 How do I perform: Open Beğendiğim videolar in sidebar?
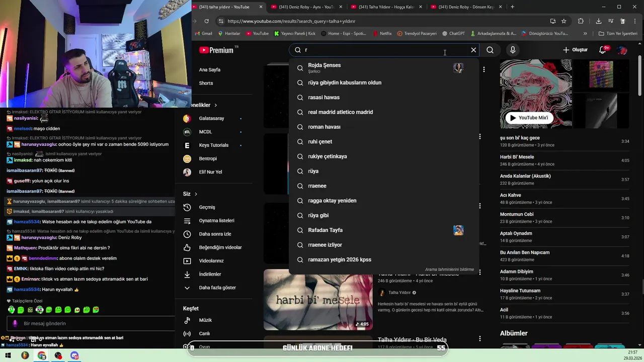coord(220,247)
